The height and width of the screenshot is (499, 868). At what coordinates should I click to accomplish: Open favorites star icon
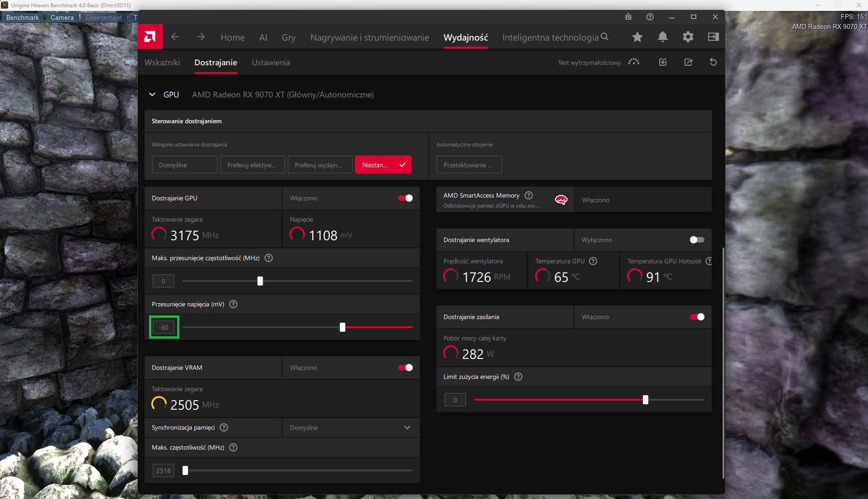(637, 37)
